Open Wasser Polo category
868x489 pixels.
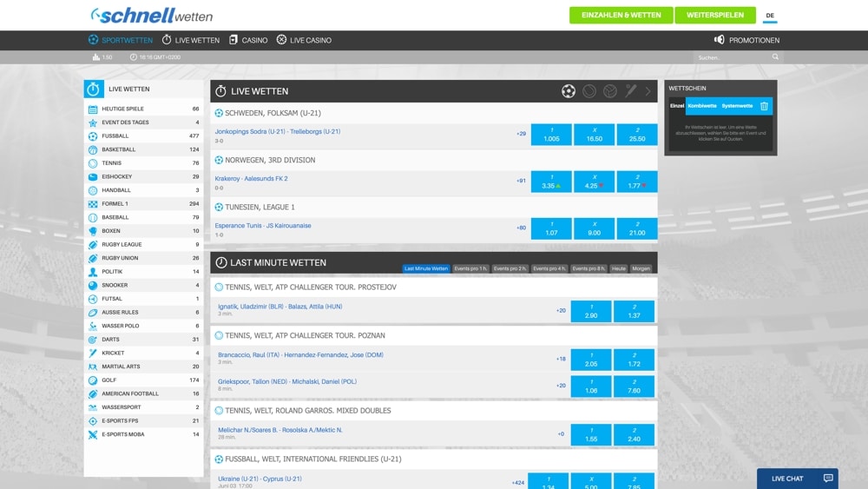click(x=143, y=327)
